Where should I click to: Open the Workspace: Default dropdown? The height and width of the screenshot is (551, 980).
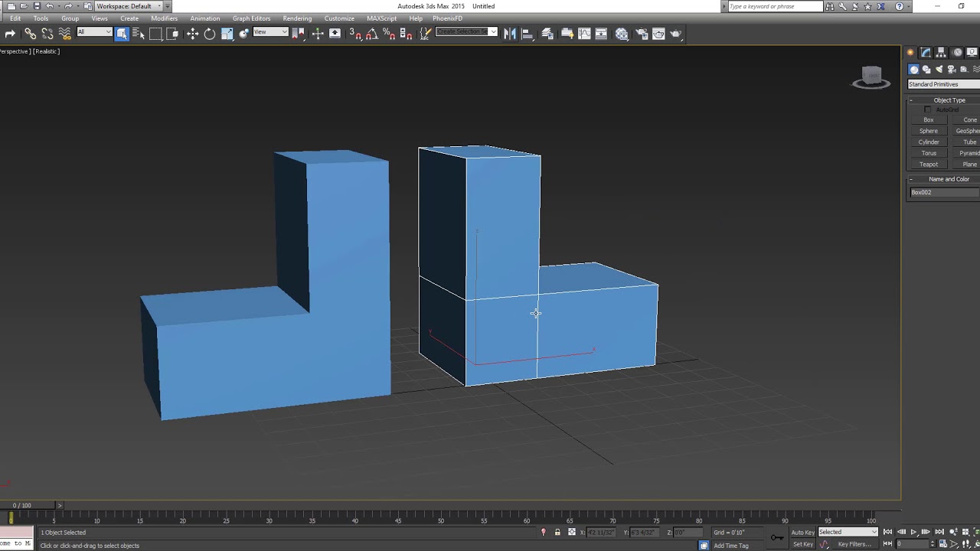coord(129,6)
